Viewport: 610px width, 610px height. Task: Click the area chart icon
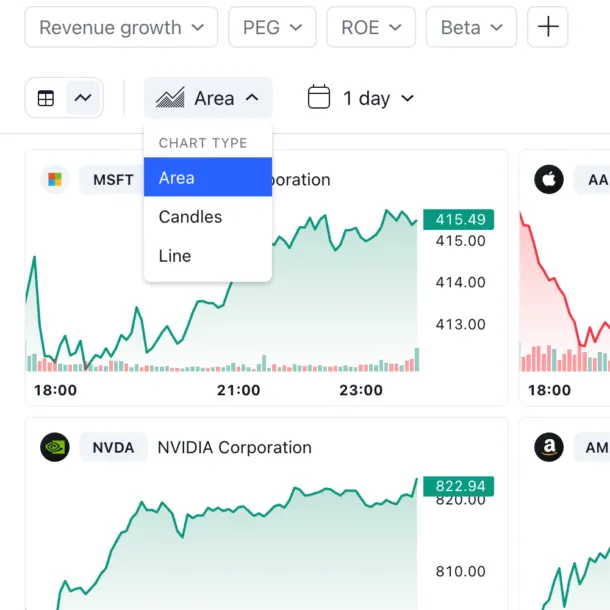pos(170,98)
